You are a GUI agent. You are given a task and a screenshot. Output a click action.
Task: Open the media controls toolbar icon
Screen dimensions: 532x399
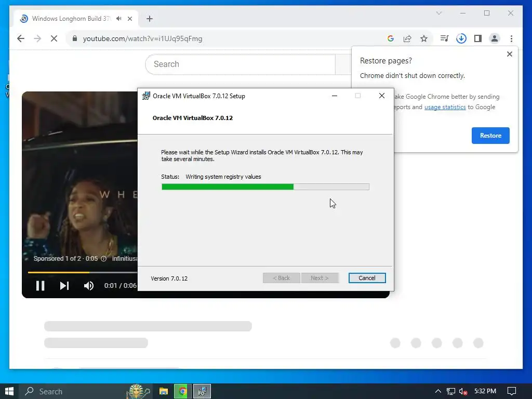click(x=445, y=38)
